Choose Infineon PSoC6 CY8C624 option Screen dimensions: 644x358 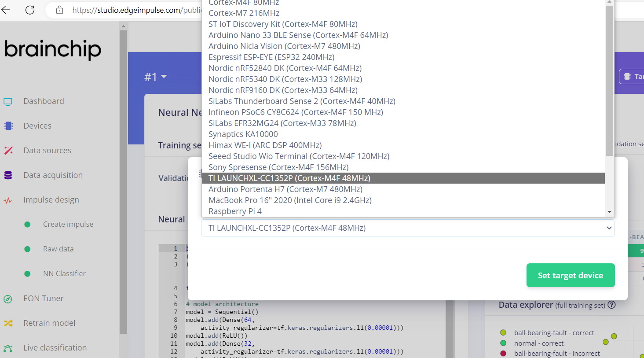click(403, 112)
